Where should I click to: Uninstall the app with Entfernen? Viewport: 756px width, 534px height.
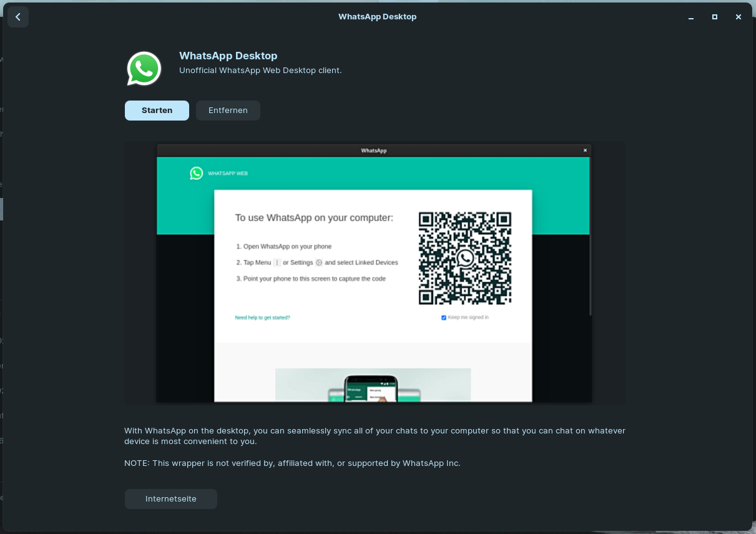pos(228,111)
